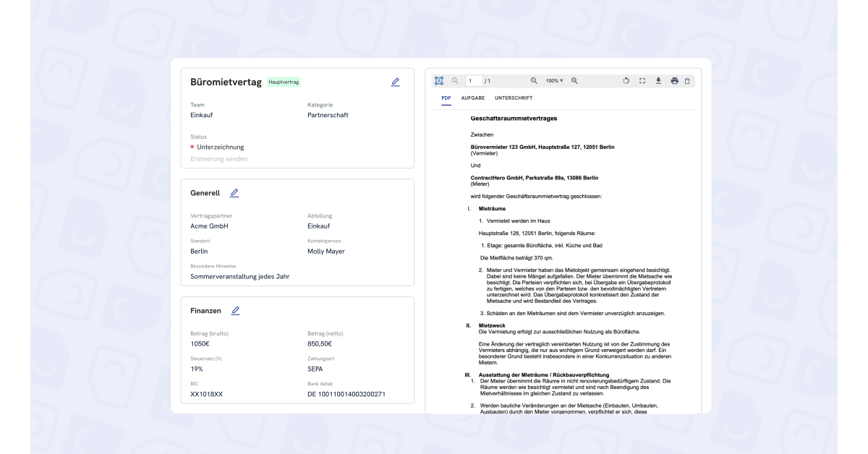Screen dimensions: 868x454
Task: Click the note Sommerveranstaltung jedes Jahr
Action: coord(240,276)
